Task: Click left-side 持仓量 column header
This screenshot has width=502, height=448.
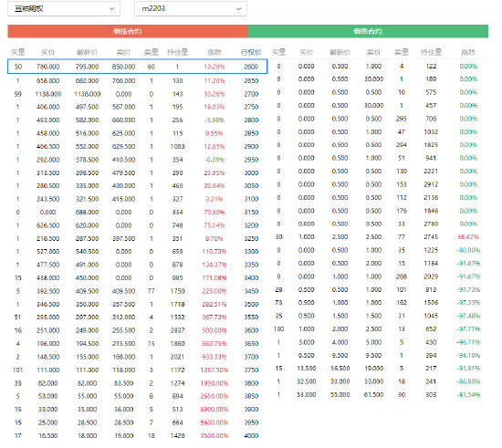Action: (x=177, y=52)
